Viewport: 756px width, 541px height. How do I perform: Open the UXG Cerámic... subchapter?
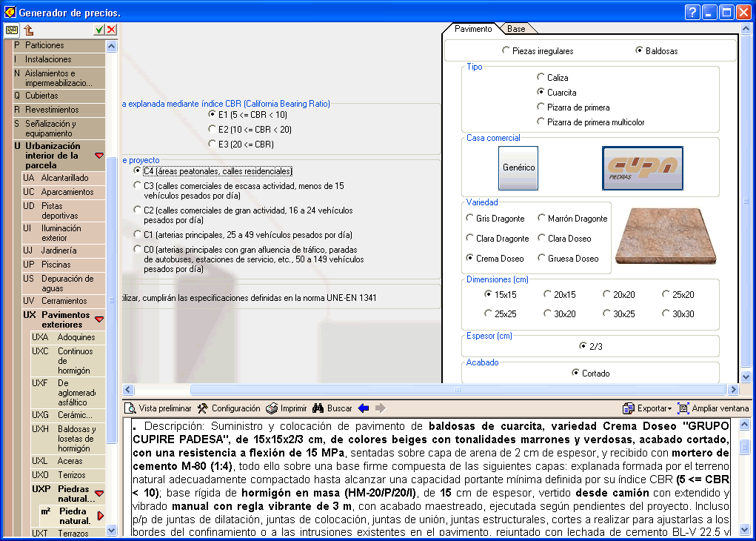[x=67, y=414]
